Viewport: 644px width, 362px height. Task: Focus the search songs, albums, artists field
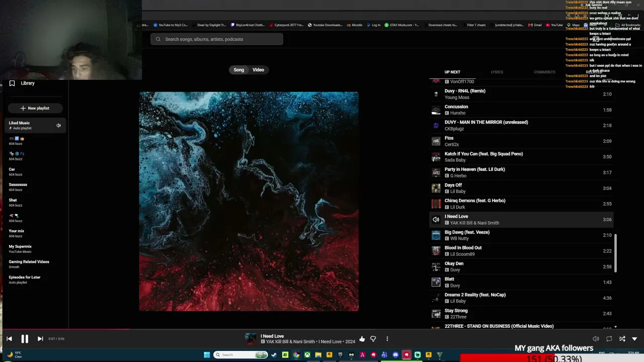(217, 39)
